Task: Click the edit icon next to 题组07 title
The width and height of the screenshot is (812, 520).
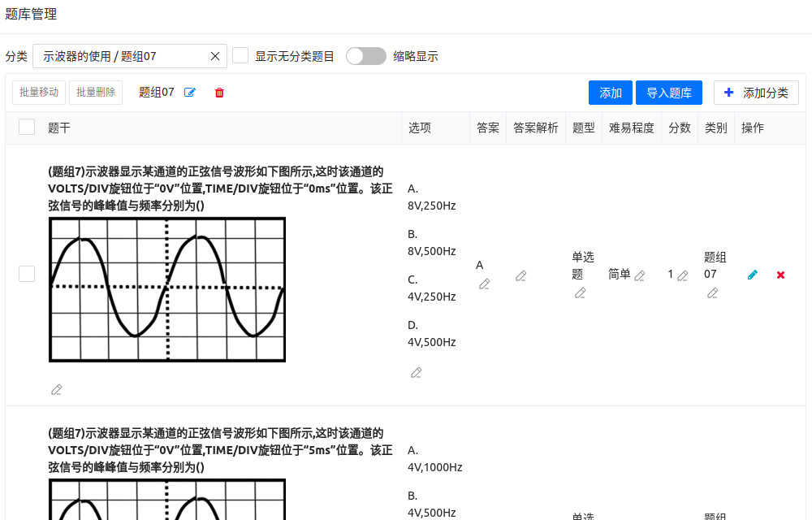Action: point(190,93)
